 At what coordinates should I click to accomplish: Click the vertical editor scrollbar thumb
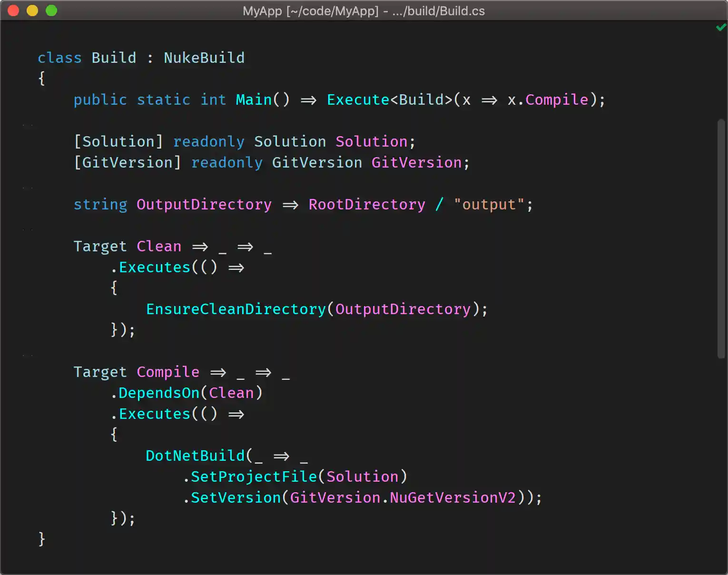click(721, 239)
